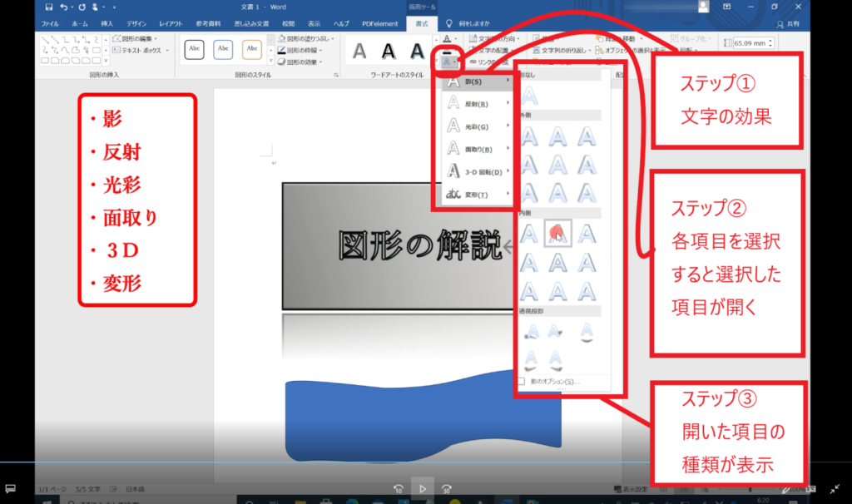Open the Text Effects (文字の効果) button
The image size is (852, 504).
(448, 60)
